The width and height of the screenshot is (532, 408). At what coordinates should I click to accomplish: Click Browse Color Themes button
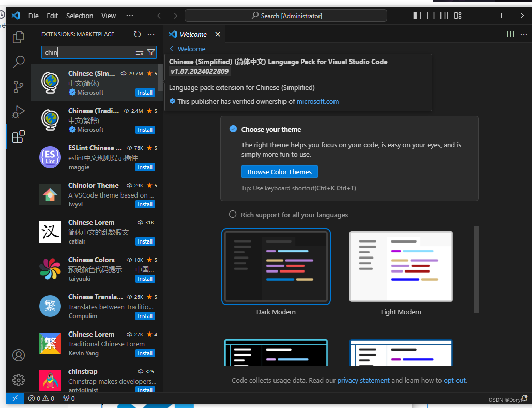280,172
